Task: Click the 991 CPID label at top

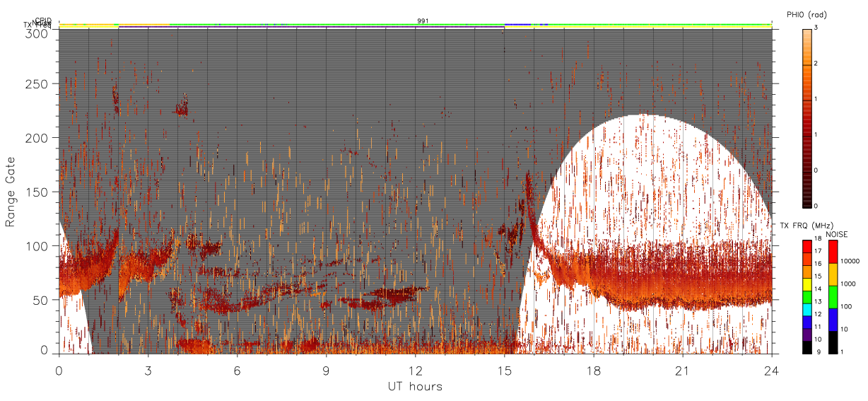Action: click(x=422, y=21)
